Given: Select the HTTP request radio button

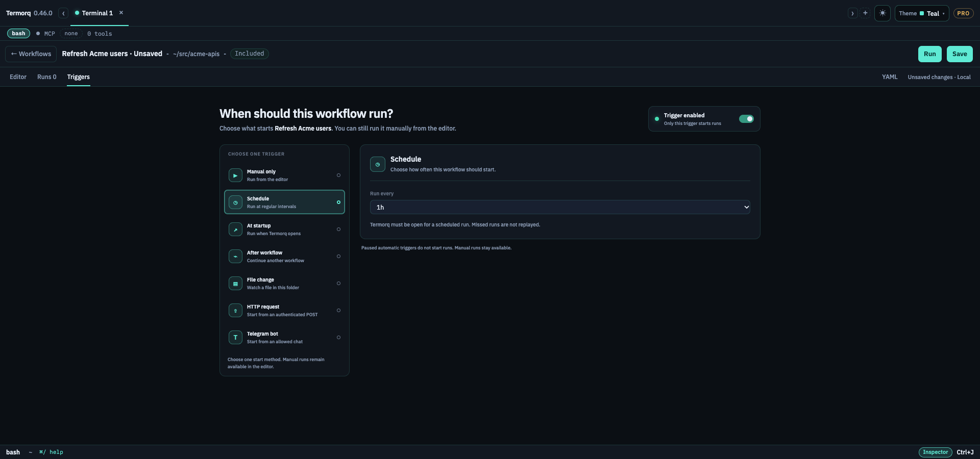Looking at the screenshot, I should click(x=338, y=311).
